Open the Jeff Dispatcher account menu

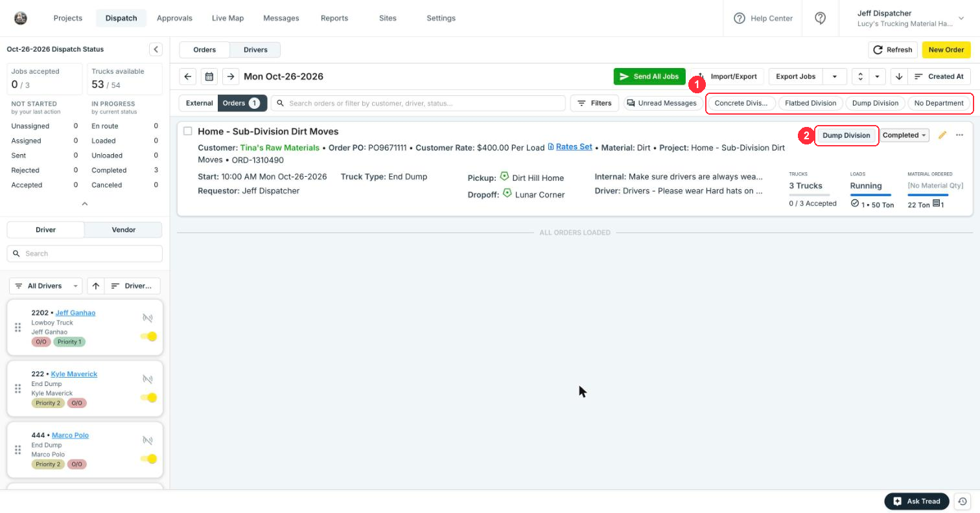[910, 18]
